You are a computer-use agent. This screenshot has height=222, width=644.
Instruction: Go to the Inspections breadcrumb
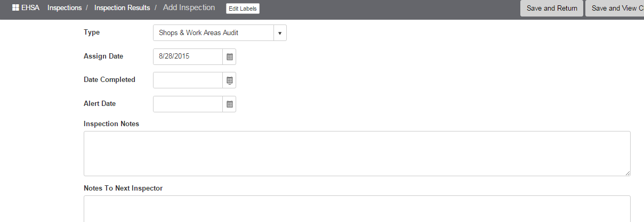click(65, 8)
